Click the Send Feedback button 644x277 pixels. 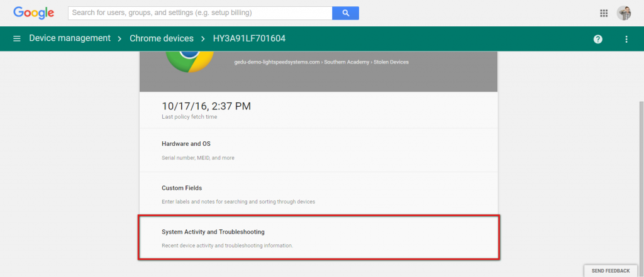(610, 271)
